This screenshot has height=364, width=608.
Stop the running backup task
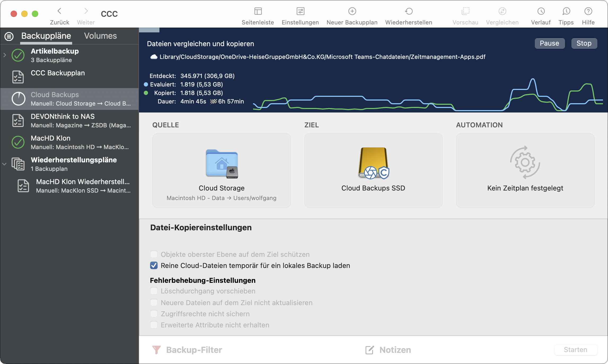coord(584,44)
